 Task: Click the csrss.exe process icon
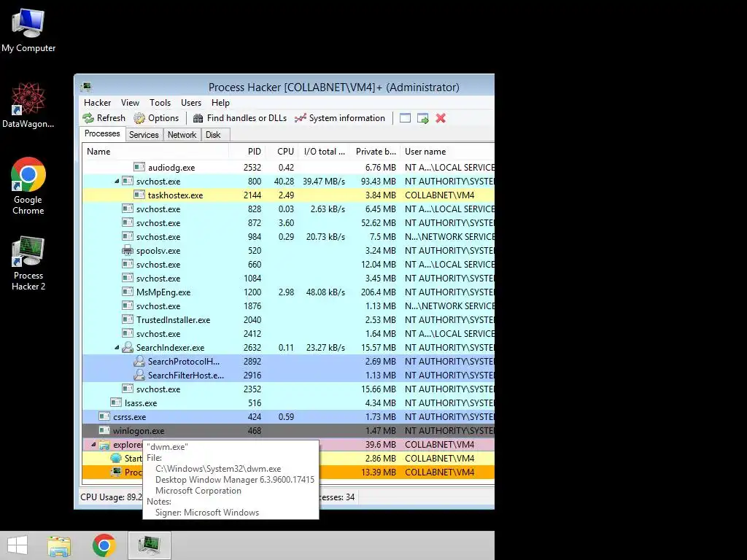104,416
